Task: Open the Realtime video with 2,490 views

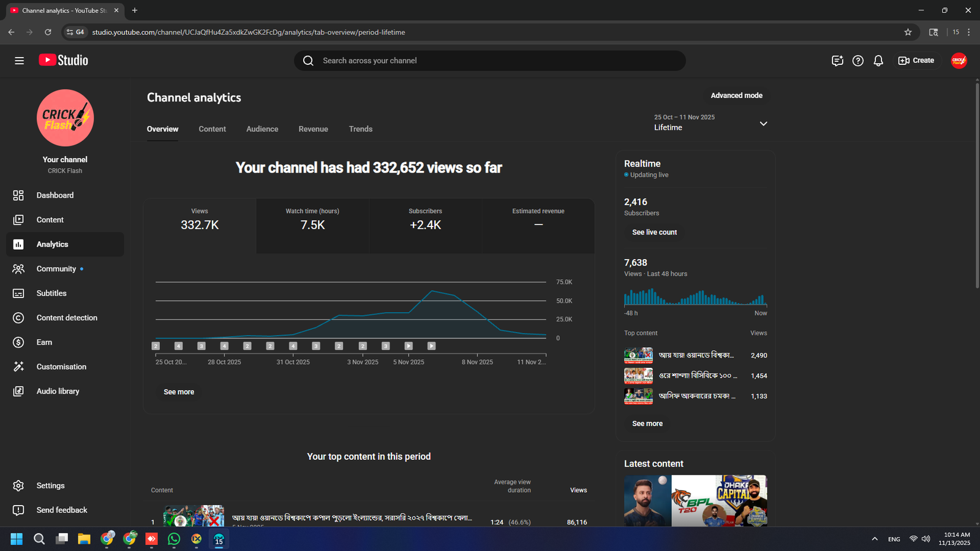Action: 695,355
